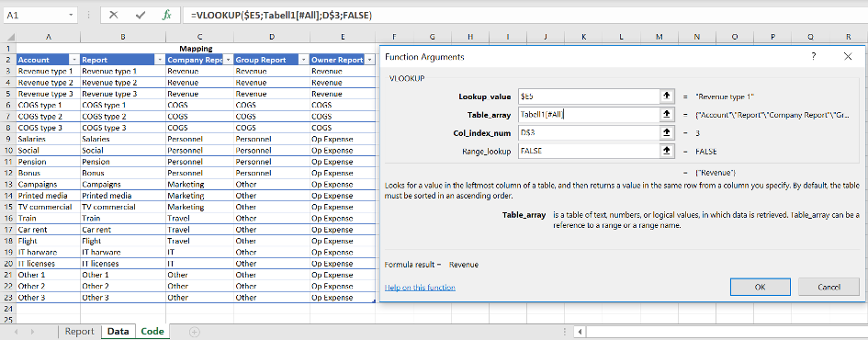The height and width of the screenshot is (340, 868).
Task: Select 'Printed media' cell in Report column
Action: coord(123,196)
